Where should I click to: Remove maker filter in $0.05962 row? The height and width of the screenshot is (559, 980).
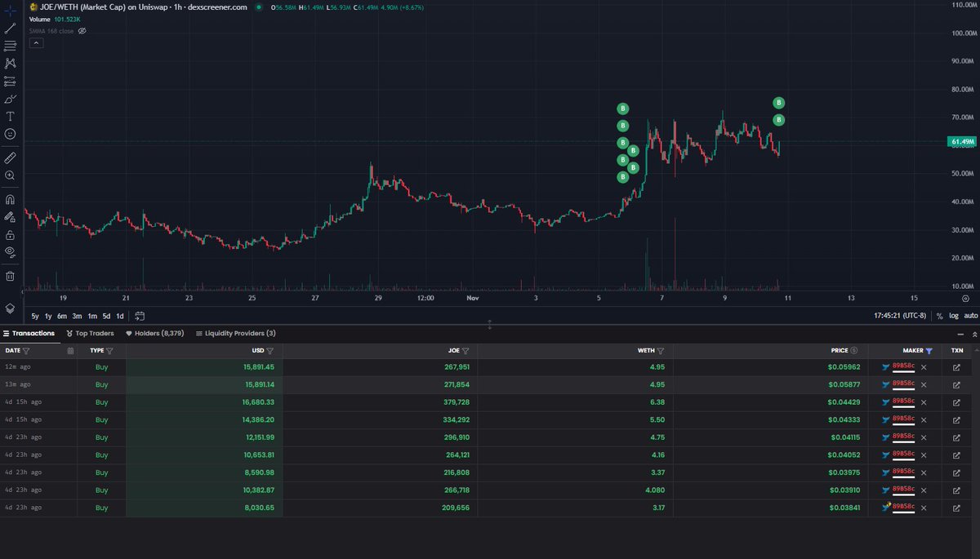(924, 367)
